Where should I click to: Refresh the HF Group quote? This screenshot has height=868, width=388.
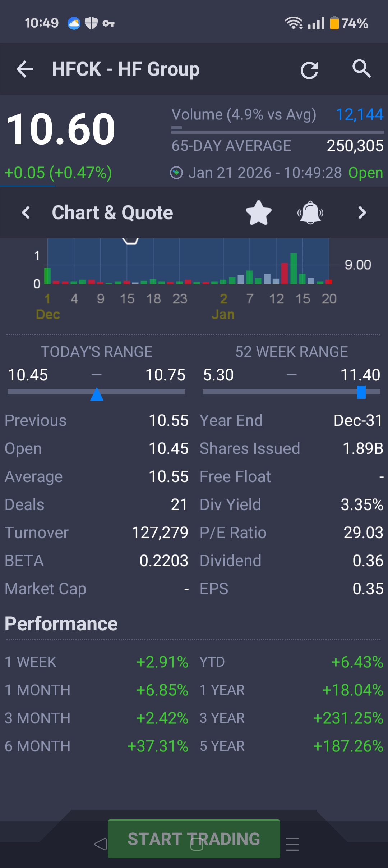309,70
